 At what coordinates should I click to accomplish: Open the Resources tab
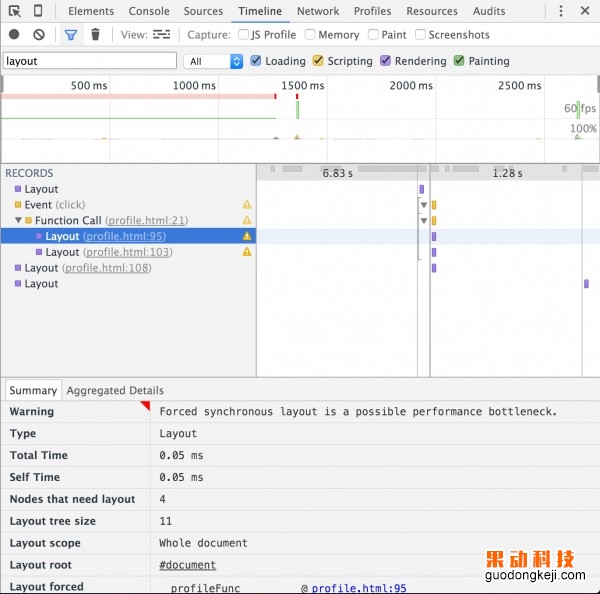point(432,11)
